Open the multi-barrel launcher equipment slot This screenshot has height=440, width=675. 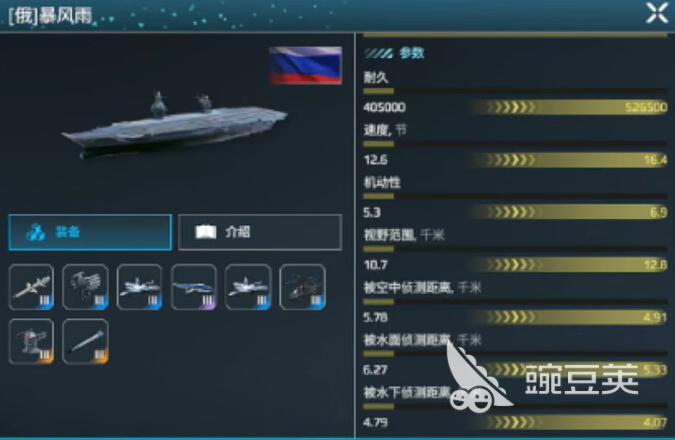[85, 287]
